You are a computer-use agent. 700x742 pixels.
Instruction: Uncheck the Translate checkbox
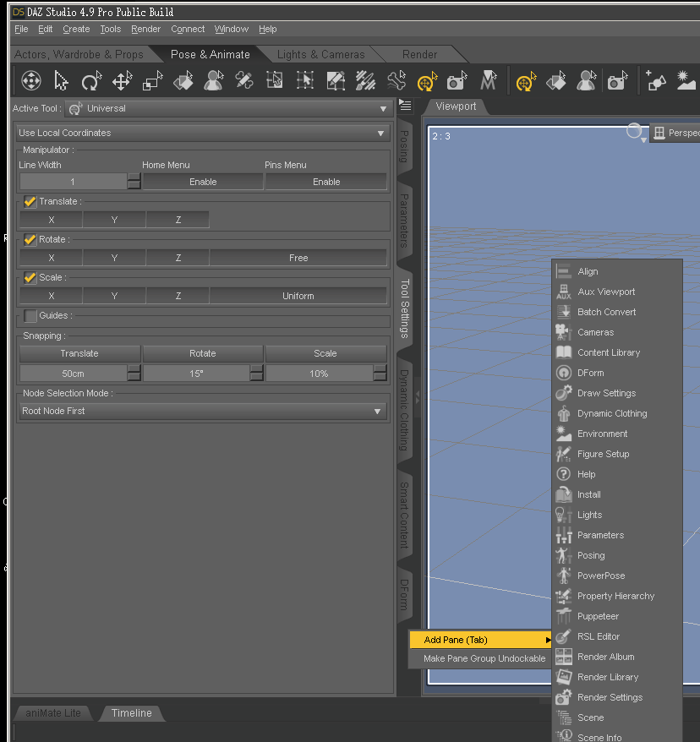tap(30, 202)
